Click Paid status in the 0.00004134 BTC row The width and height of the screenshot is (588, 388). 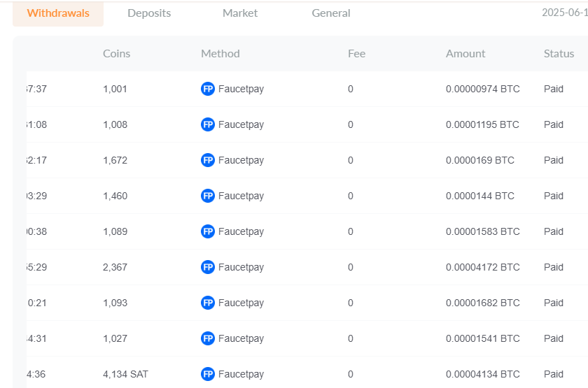click(x=554, y=374)
